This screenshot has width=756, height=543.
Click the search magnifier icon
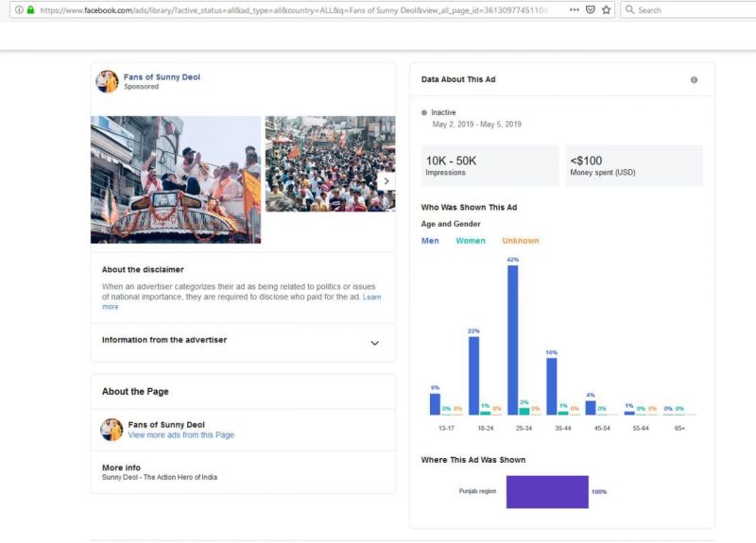[x=629, y=9]
